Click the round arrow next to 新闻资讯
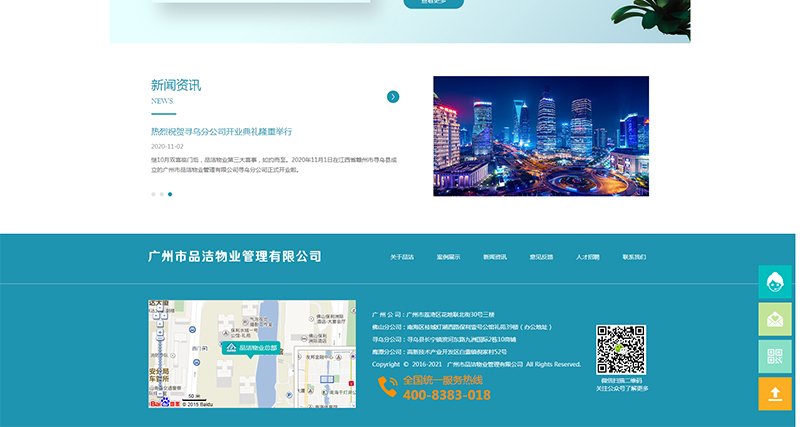800x427 pixels. [393, 97]
